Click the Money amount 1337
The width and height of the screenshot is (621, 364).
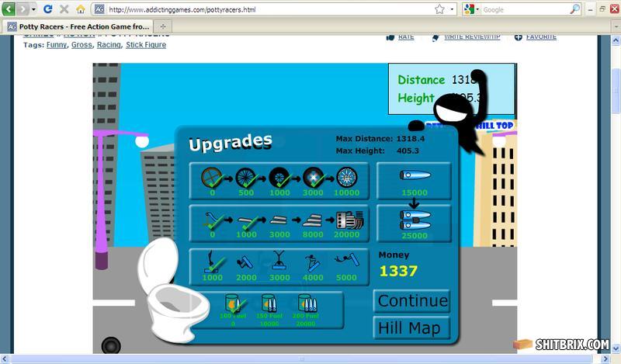coord(398,272)
